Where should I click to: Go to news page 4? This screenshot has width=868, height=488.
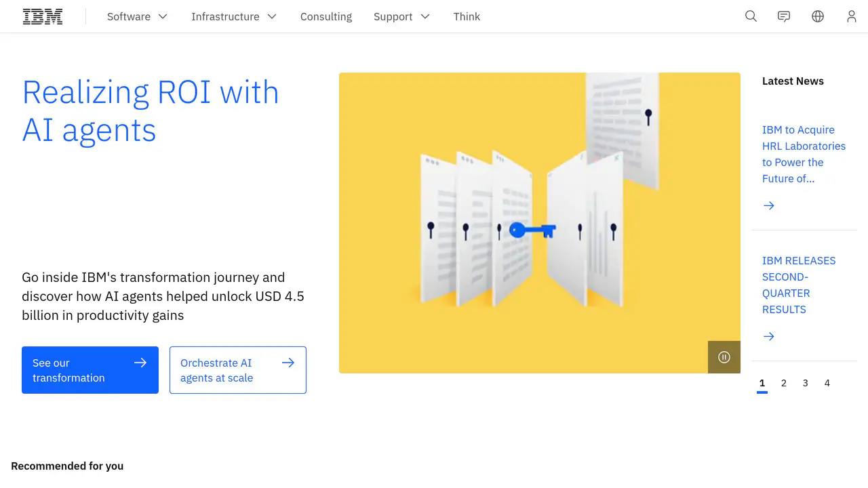coord(827,383)
